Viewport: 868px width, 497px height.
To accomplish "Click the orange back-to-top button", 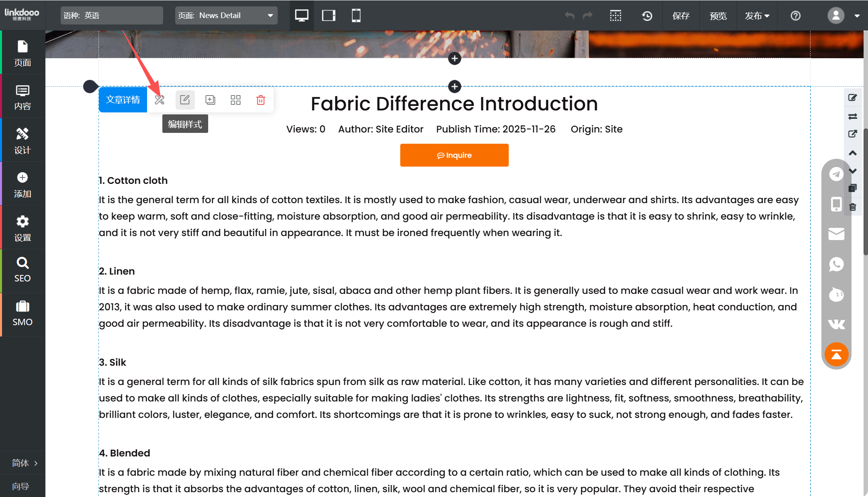I will [x=836, y=354].
